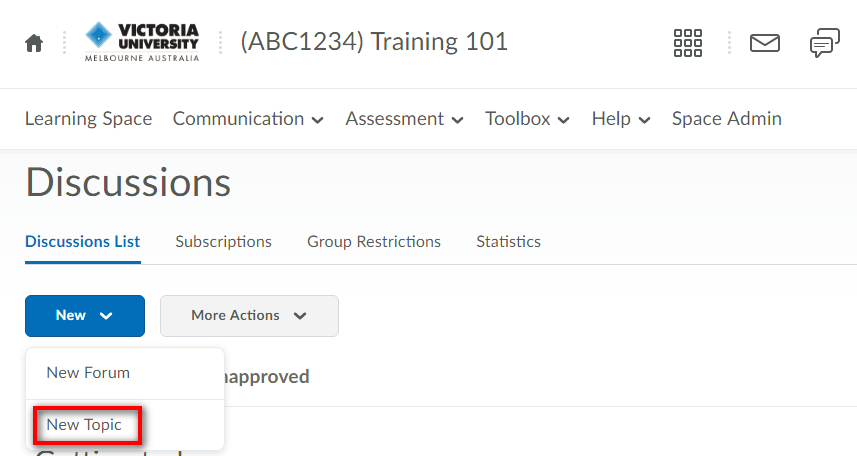Choose New Forum from the menu
Screen dimensions: 857x456
click(88, 373)
